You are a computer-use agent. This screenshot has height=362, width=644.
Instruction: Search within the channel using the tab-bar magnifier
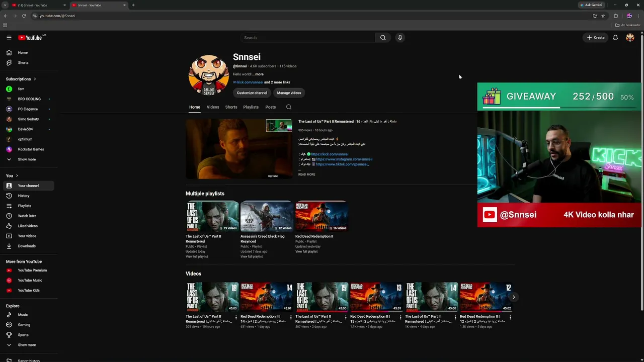click(288, 107)
